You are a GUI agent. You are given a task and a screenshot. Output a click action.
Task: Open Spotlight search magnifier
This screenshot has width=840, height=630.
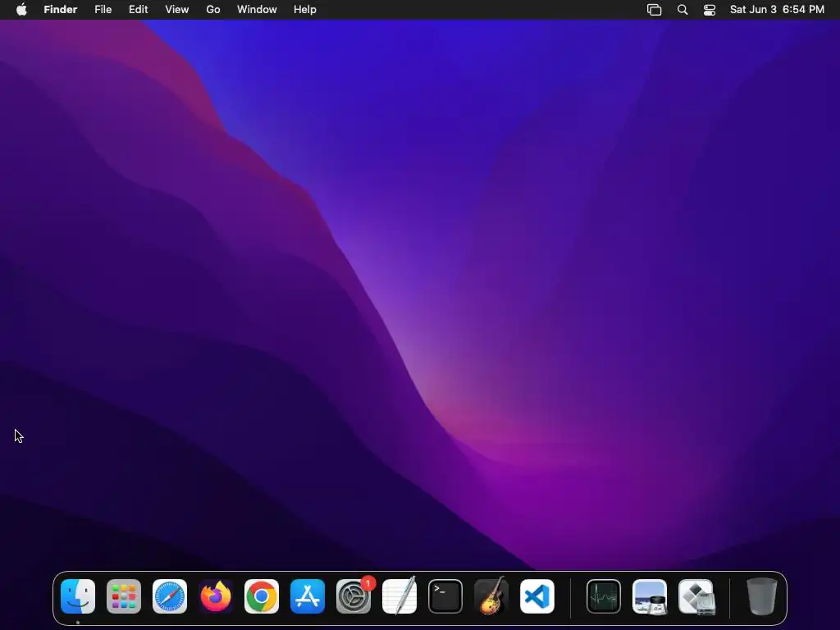[682, 10]
